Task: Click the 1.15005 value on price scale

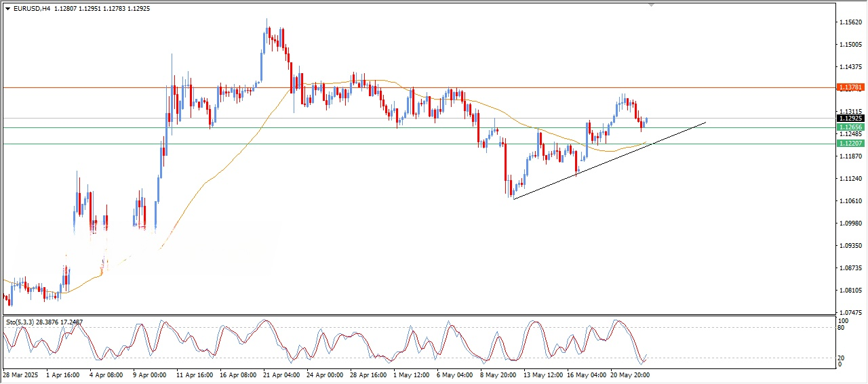Action: (x=850, y=45)
